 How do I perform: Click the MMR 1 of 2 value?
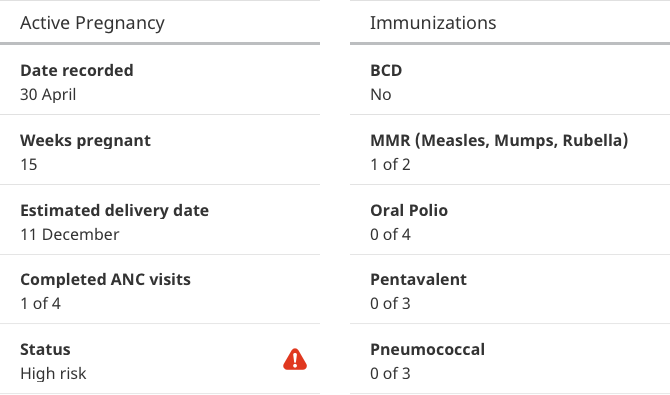click(x=391, y=165)
